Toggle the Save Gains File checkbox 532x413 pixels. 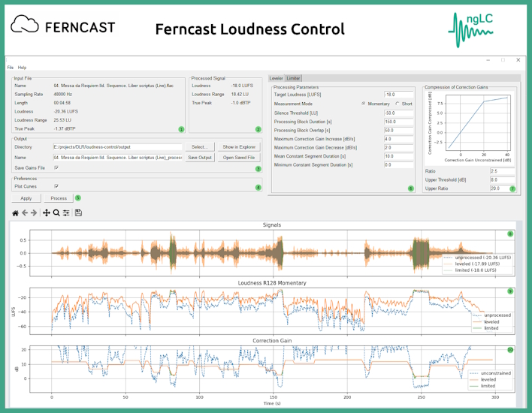pos(56,167)
